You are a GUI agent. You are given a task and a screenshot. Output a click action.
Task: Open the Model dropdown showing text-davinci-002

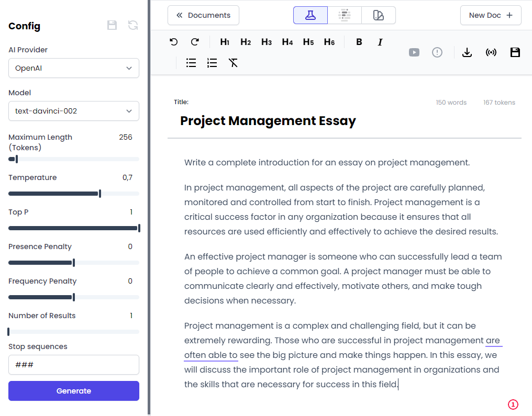point(74,111)
